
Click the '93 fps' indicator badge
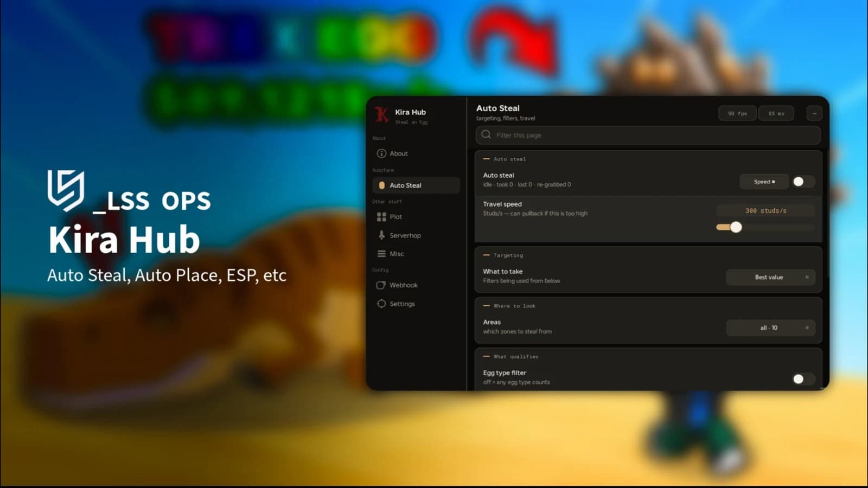737,113
